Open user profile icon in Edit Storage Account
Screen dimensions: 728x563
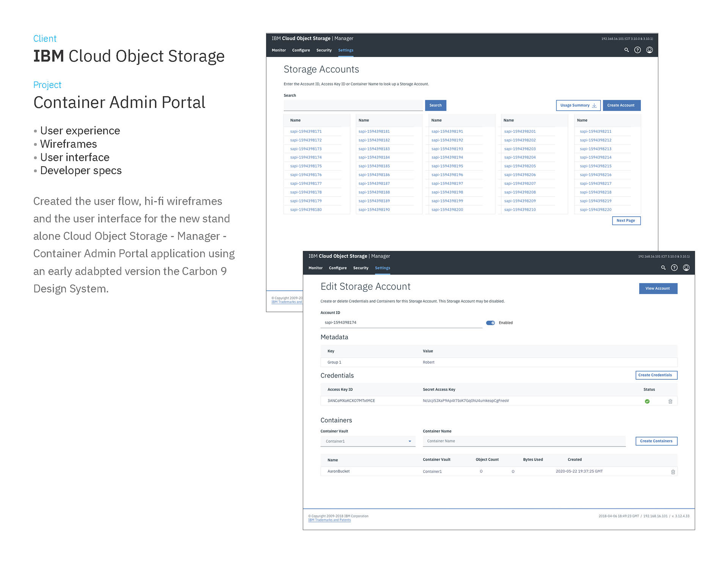(686, 268)
